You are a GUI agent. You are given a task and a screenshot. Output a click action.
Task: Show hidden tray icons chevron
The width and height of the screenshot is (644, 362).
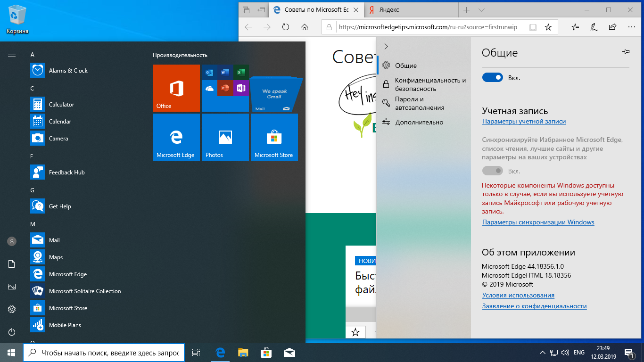542,353
